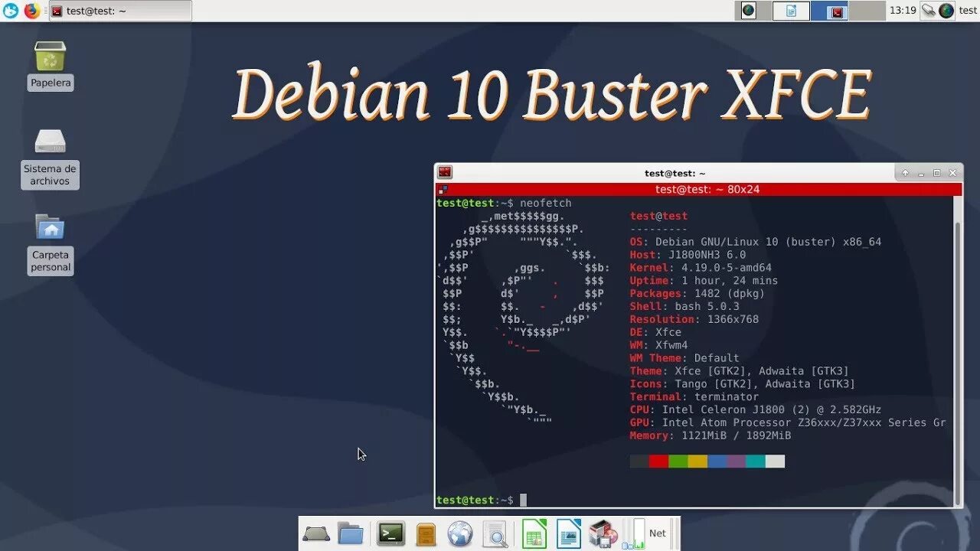
Task: Click the test@test heading in neofetch output
Action: tap(658, 217)
